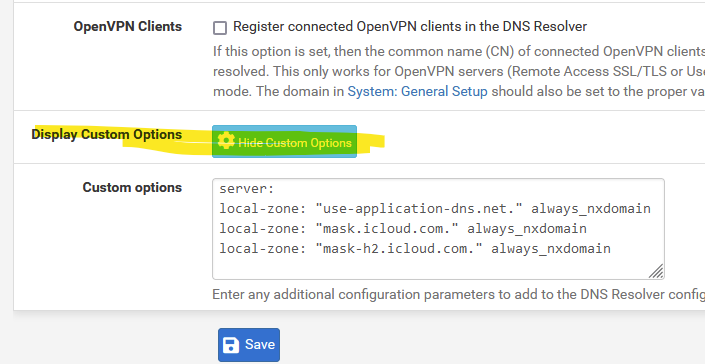Click the 'Register connected OpenVPN clients' checkbox label
Viewport: 705px width, 364px height.
tap(410, 27)
